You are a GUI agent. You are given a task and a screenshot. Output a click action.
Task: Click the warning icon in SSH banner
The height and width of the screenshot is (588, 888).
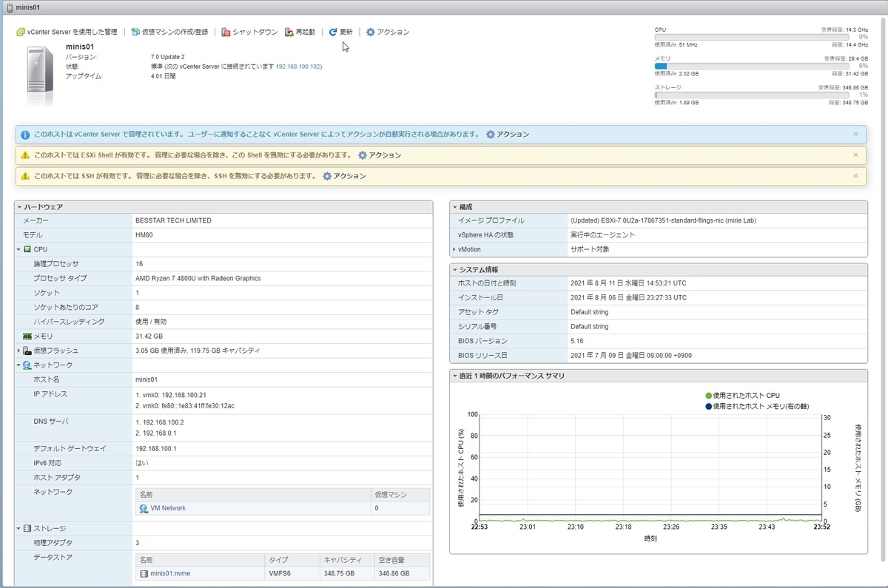coord(25,176)
